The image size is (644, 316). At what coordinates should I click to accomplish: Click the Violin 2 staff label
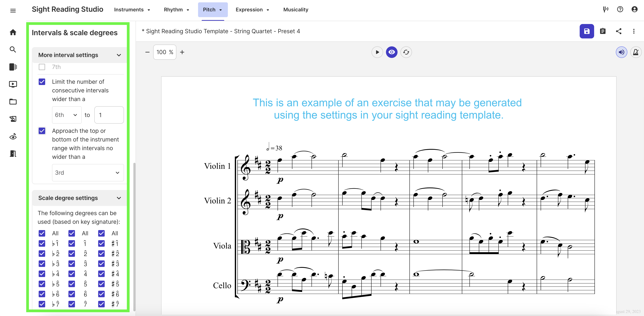pyautogui.click(x=217, y=201)
